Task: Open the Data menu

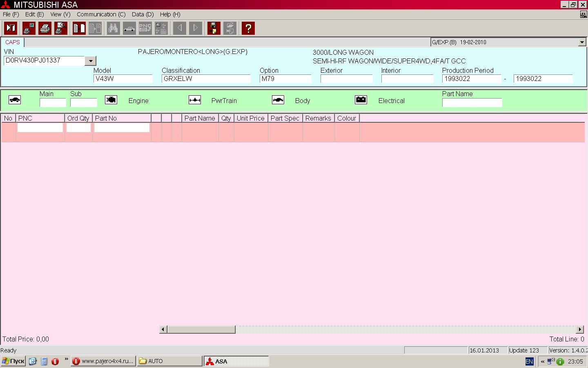Action: coord(143,14)
